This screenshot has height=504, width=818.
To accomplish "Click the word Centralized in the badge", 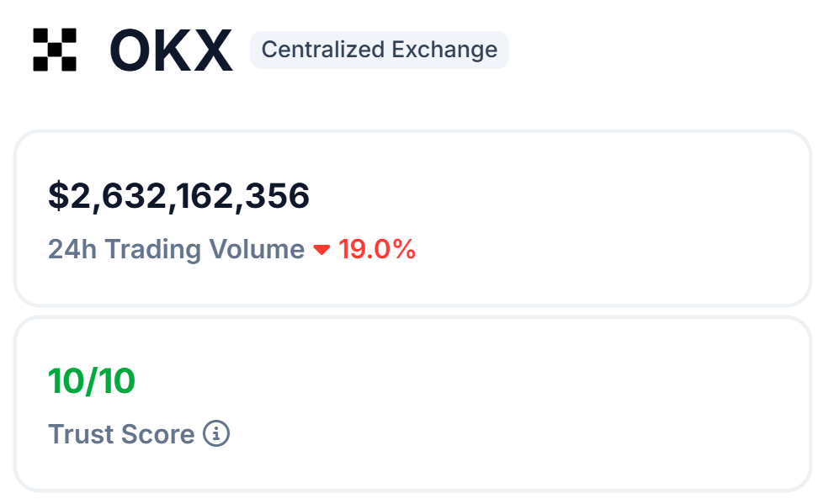I will point(323,50).
